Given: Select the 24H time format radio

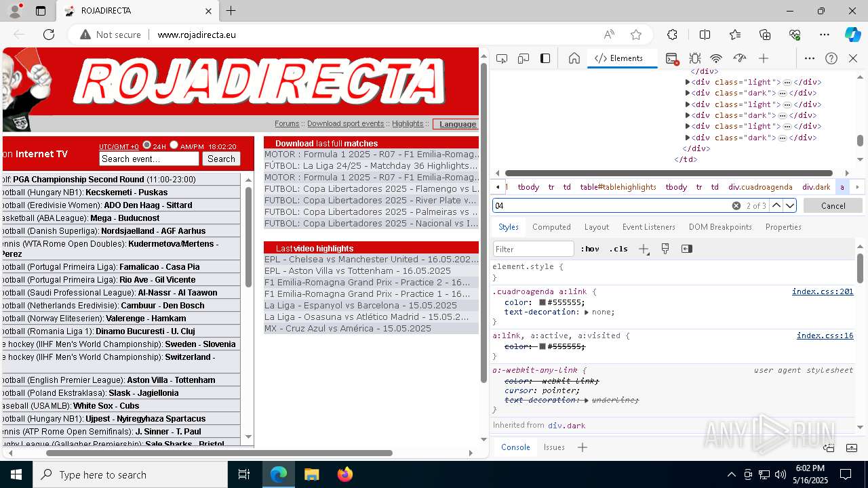Looking at the screenshot, I should point(146,145).
